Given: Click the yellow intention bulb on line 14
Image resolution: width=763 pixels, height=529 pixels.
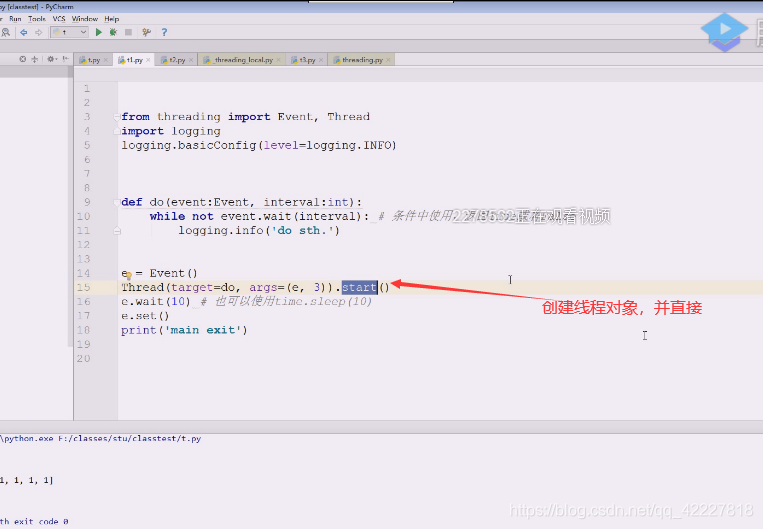Looking at the screenshot, I should click(x=129, y=275).
